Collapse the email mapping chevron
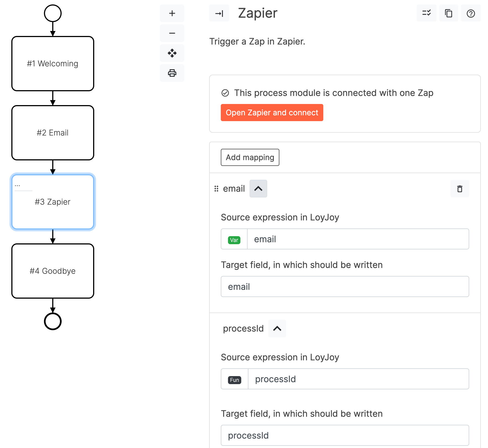488x448 pixels. pos(258,188)
